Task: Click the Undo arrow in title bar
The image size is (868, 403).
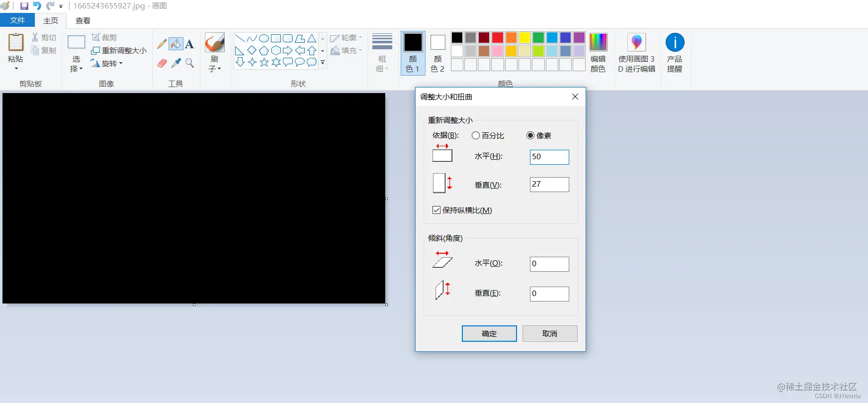Action: pos(37,6)
